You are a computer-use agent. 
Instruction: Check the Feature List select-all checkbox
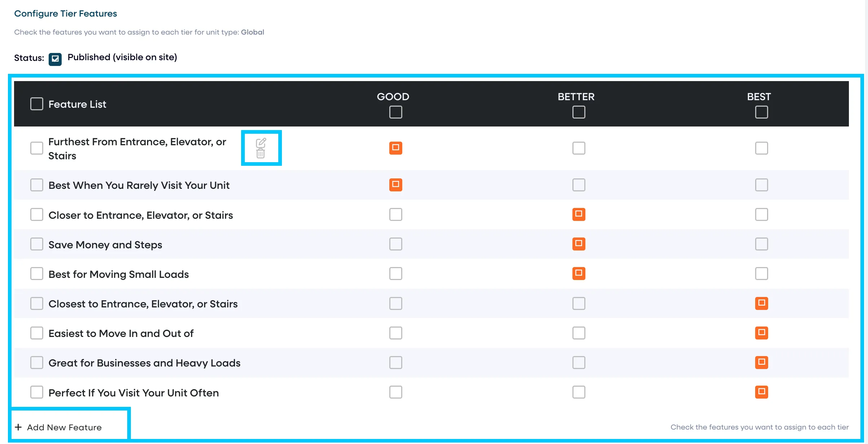point(37,104)
